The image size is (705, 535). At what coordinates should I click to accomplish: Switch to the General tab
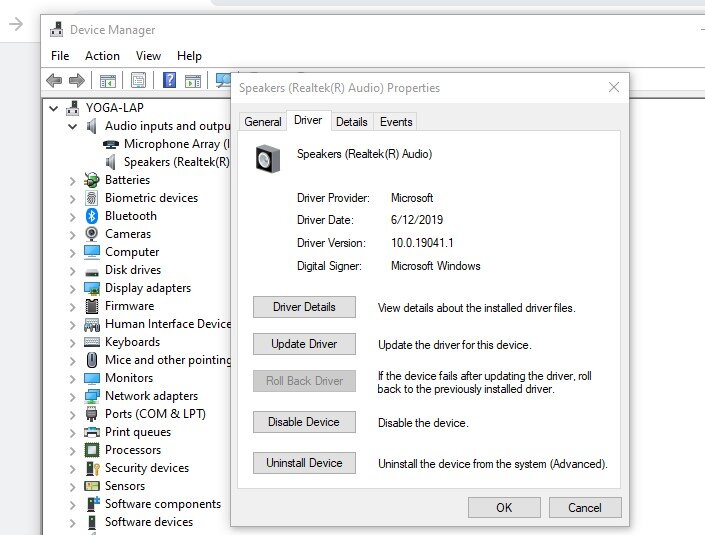[x=263, y=122]
